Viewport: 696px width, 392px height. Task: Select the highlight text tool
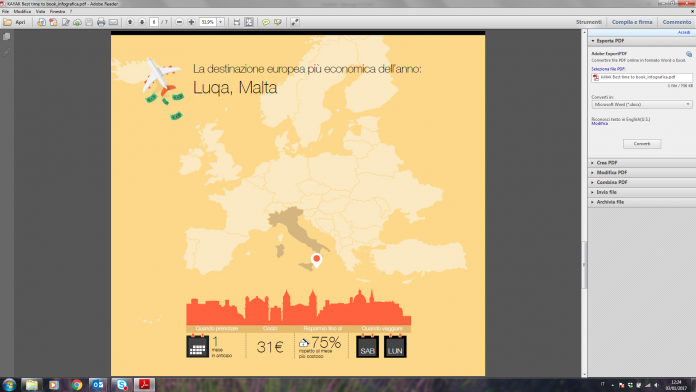pos(278,22)
